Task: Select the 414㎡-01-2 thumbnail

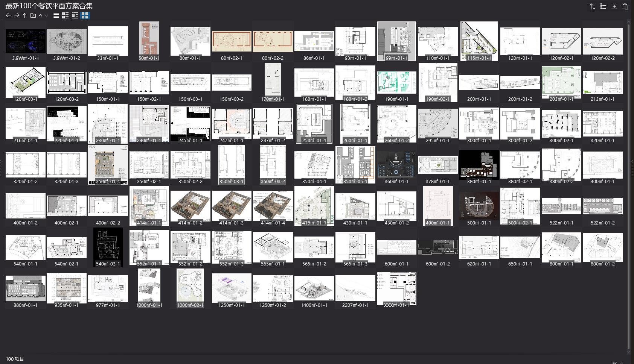Action: [x=190, y=206]
